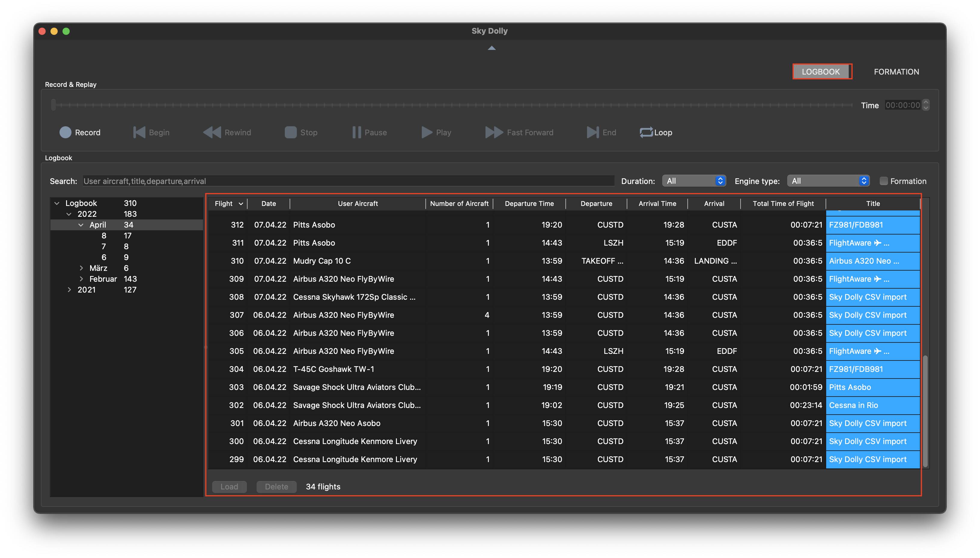This screenshot has height=558, width=980.
Task: Click the Delete flight button
Action: click(x=276, y=486)
